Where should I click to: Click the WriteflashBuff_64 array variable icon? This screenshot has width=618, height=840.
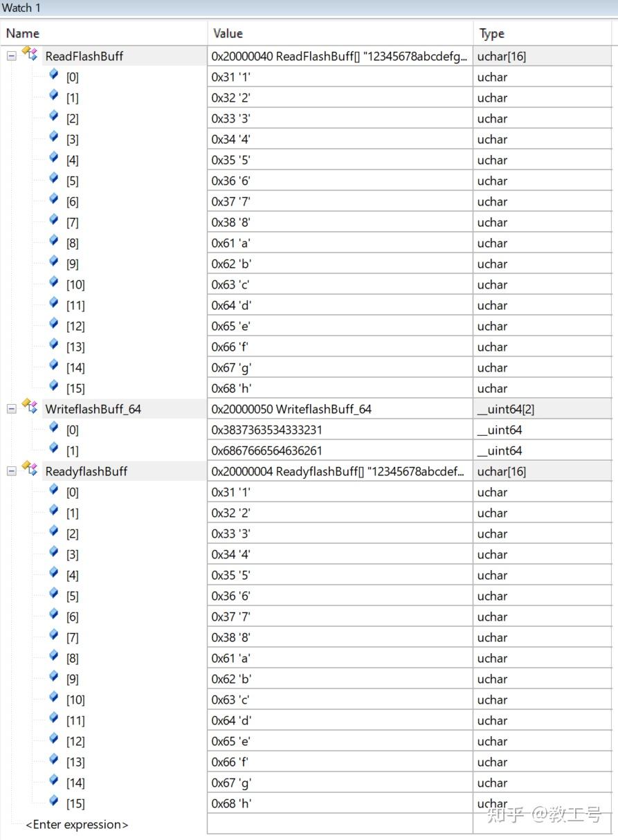click(30, 408)
